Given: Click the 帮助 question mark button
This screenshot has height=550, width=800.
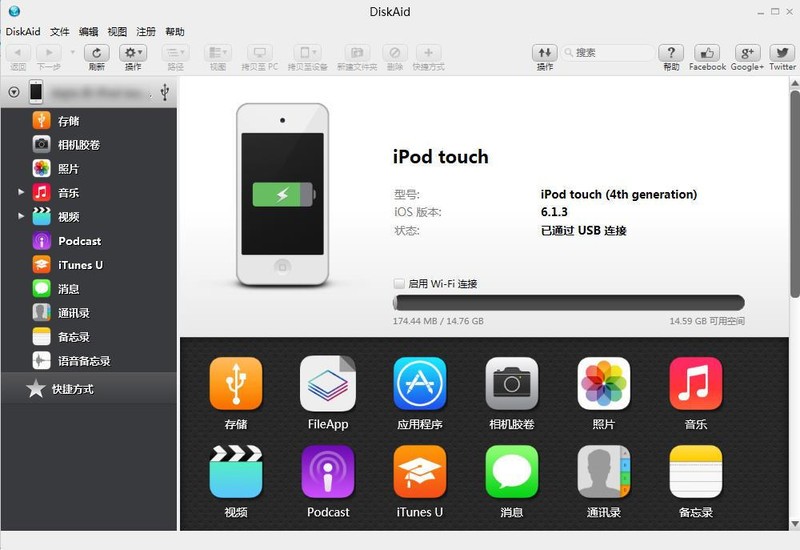Looking at the screenshot, I should pos(671,53).
